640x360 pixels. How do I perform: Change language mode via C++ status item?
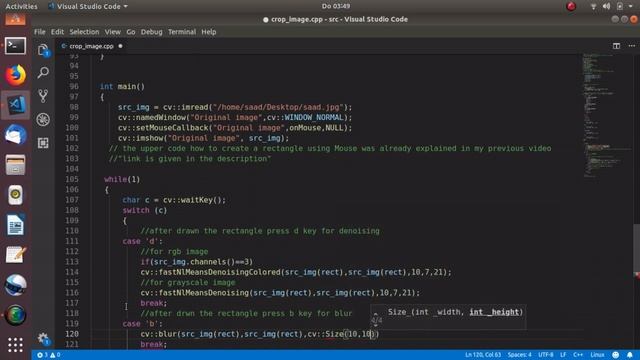coord(578,355)
